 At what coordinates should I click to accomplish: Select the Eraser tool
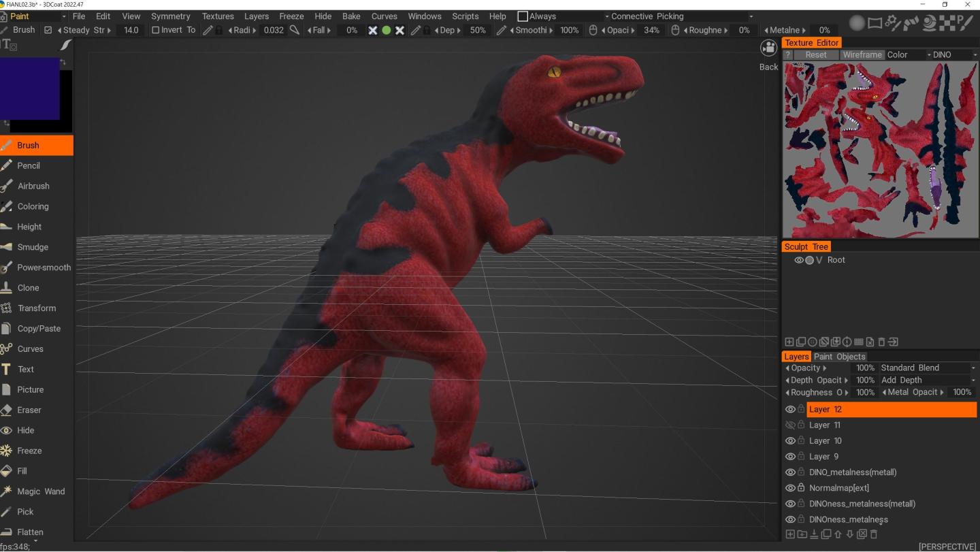[x=36, y=410]
